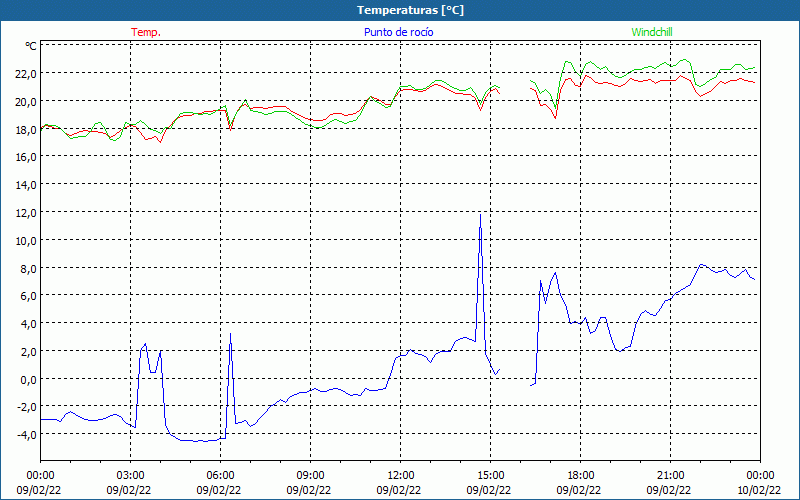The width and height of the screenshot is (800, 500).
Task: Click the 16,0 y-axis value
Action: [27, 157]
